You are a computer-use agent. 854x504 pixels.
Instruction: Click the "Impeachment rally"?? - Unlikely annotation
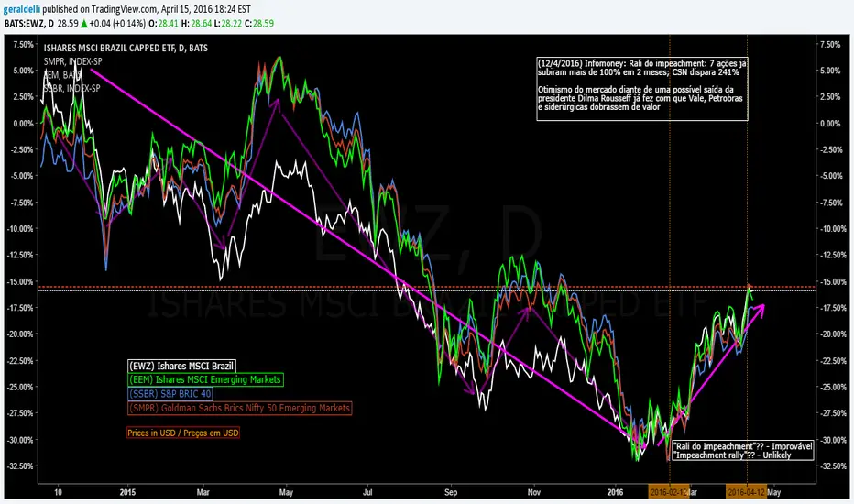point(732,455)
